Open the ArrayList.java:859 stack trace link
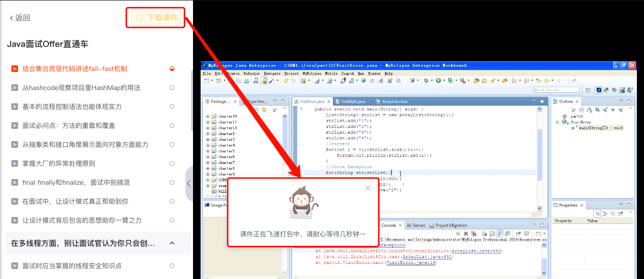 pos(477,251)
